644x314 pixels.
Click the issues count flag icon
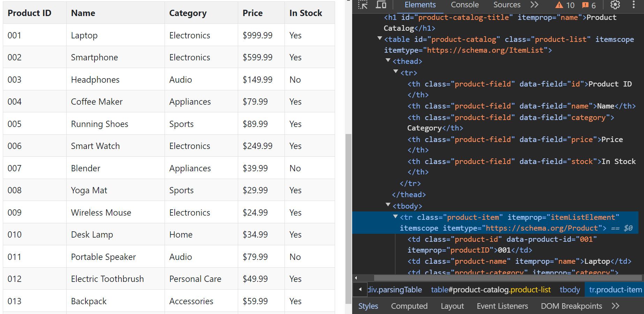[x=585, y=5]
